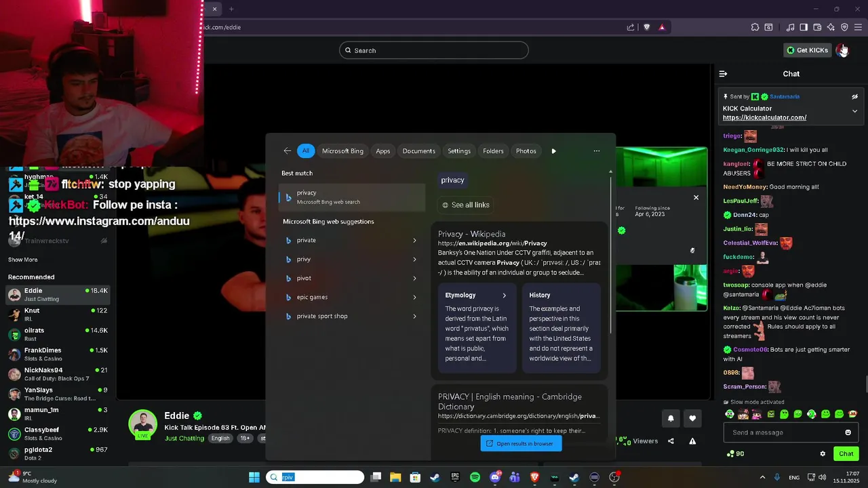868x488 pixels.
Task: Switch to Folders search filter
Action: tap(493, 151)
